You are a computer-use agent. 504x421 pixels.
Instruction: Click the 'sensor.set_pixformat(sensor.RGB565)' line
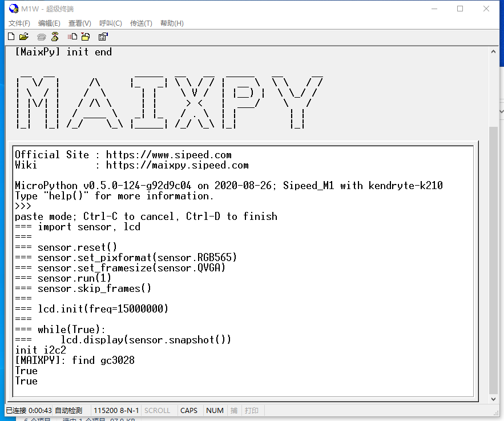137,258
